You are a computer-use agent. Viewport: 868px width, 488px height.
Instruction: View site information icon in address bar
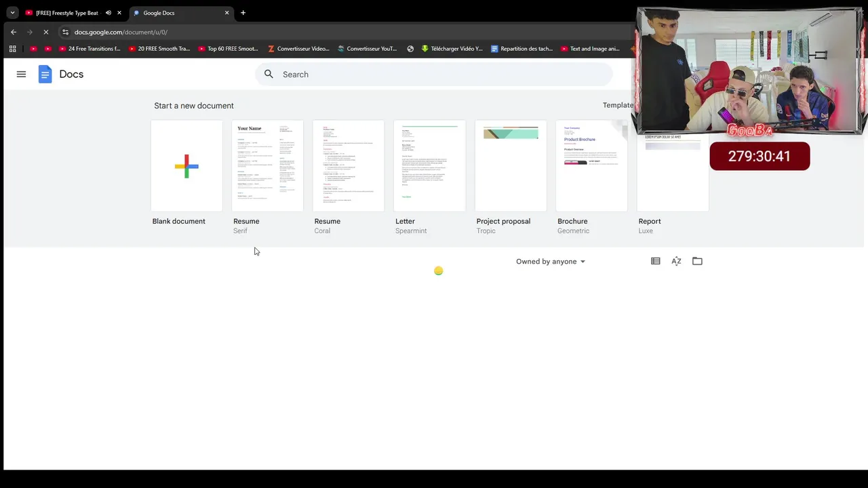point(65,32)
